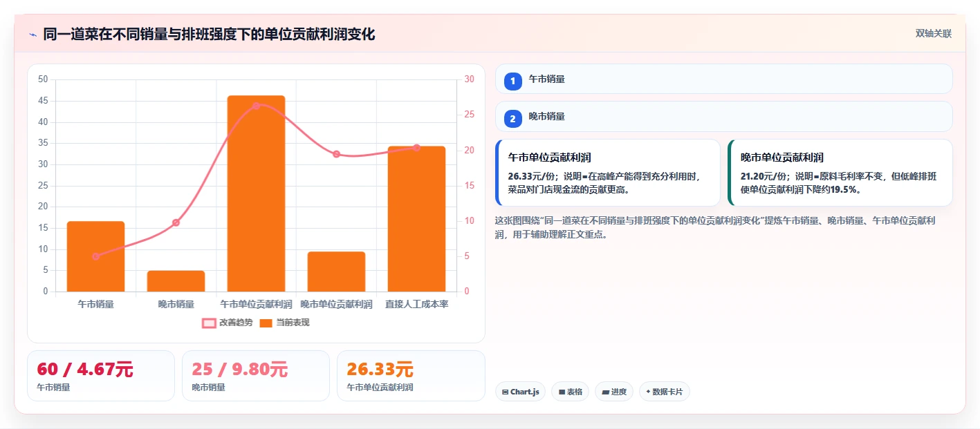Click the lightning icon beside the card title
980x429 pixels.
pyautogui.click(x=33, y=35)
